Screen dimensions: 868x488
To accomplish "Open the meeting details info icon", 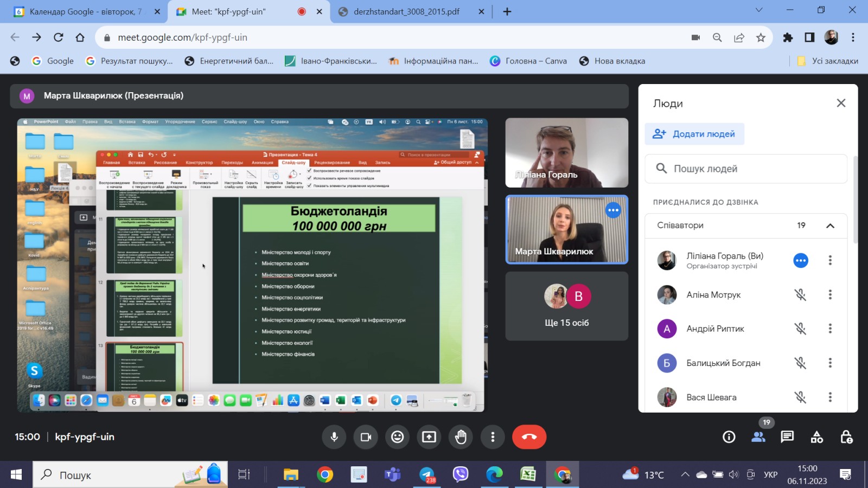I will 729,437.
